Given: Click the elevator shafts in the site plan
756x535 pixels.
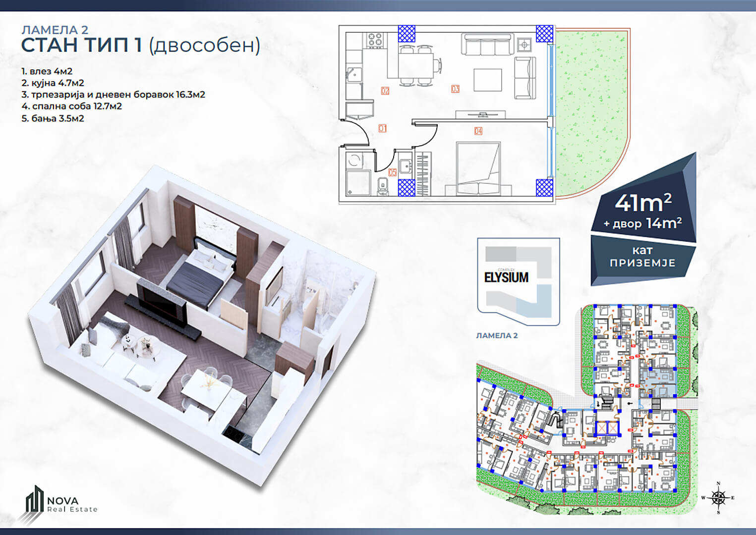Looking at the screenshot, I should point(607,428).
